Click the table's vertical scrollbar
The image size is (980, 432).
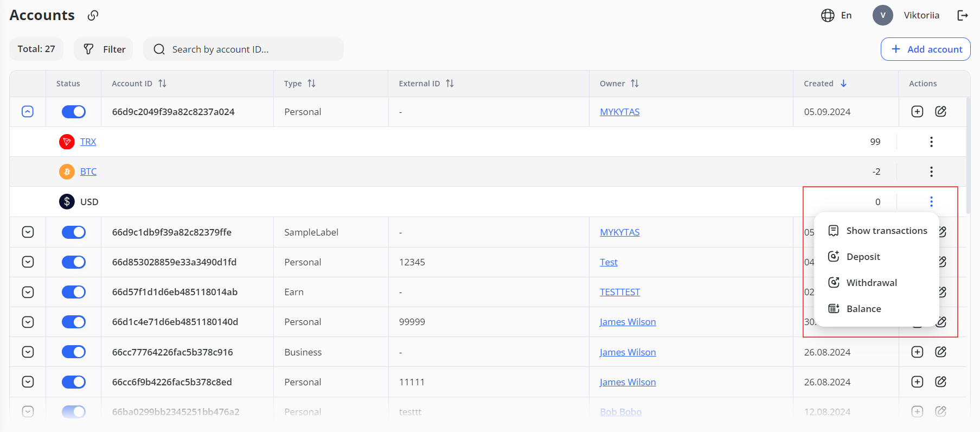pos(968,156)
